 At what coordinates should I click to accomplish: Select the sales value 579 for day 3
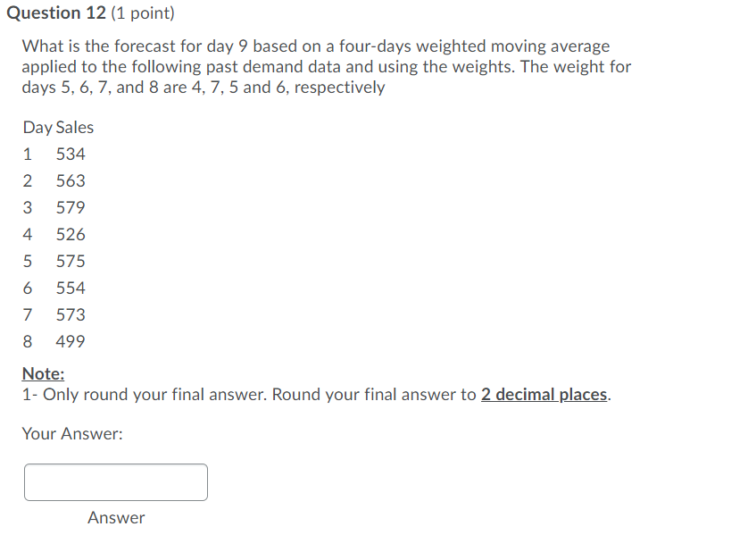point(71,207)
